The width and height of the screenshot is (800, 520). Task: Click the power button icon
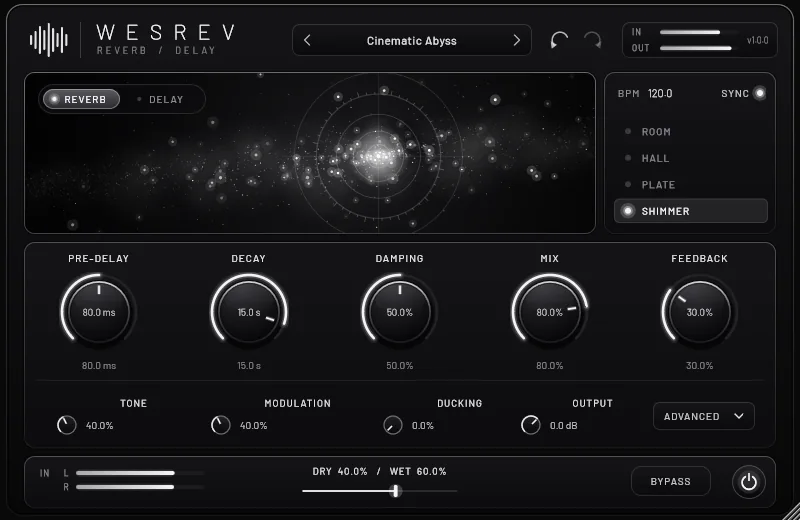(x=748, y=482)
